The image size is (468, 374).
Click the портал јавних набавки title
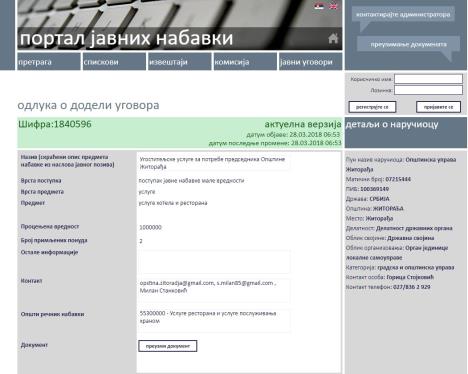(x=126, y=38)
